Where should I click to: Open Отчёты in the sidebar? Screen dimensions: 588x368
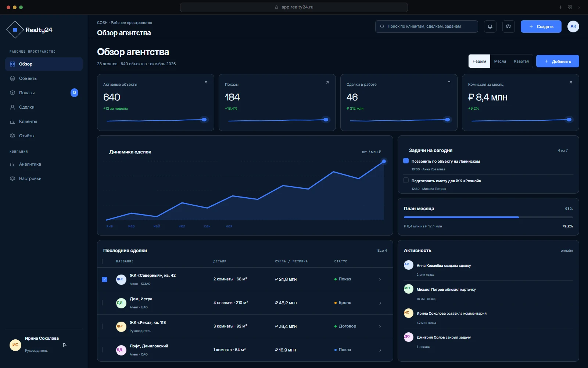pyautogui.click(x=44, y=136)
